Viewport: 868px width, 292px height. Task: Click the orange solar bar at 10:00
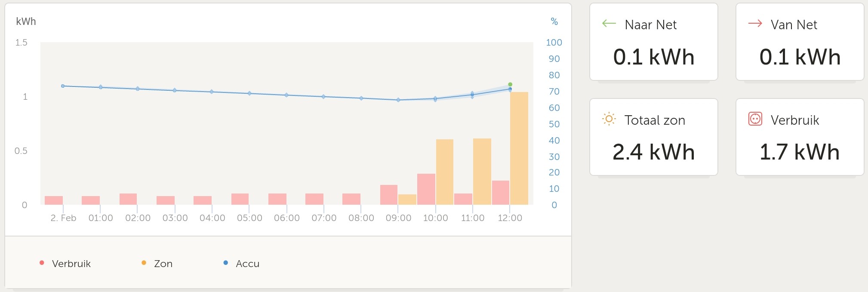coord(445,172)
